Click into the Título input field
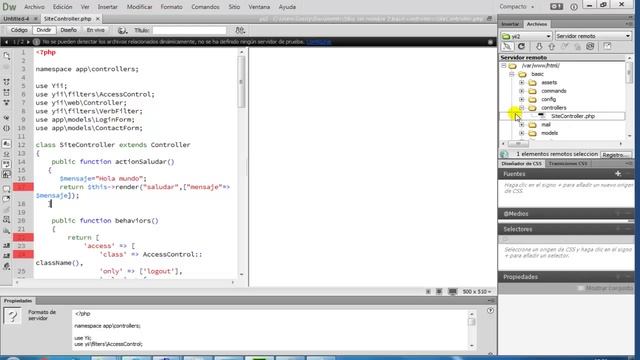 [189, 30]
